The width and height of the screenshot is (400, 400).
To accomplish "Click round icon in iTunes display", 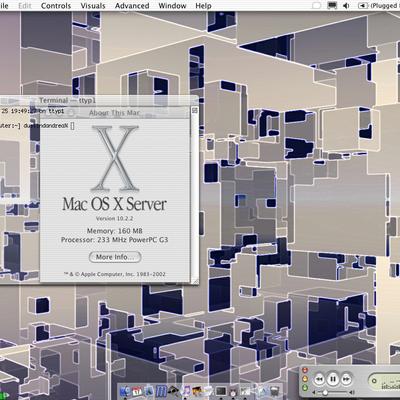I will (x=374, y=380).
